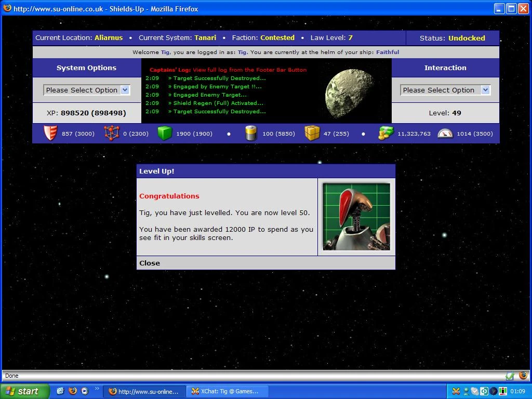Image resolution: width=532 pixels, height=399 pixels.
Task: Click the credits amount 11,323,763
Action: coord(414,134)
